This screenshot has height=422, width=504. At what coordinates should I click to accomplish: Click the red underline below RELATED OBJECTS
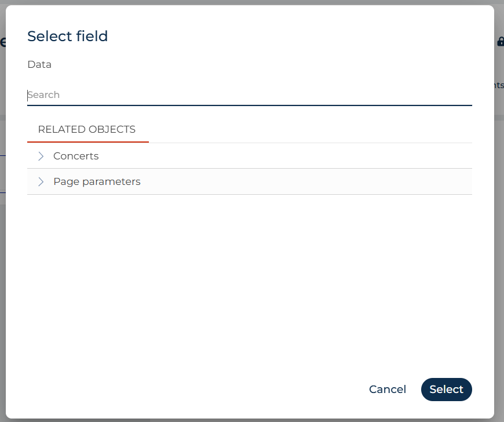[88, 141]
